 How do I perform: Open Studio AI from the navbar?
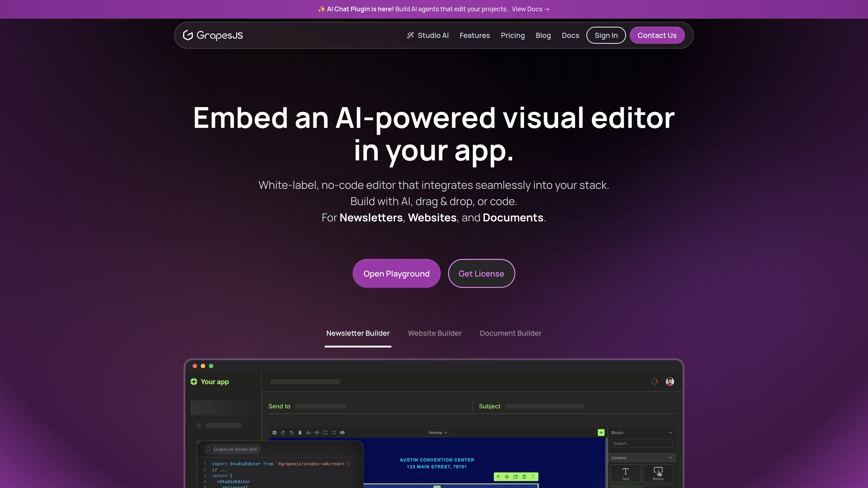click(428, 35)
